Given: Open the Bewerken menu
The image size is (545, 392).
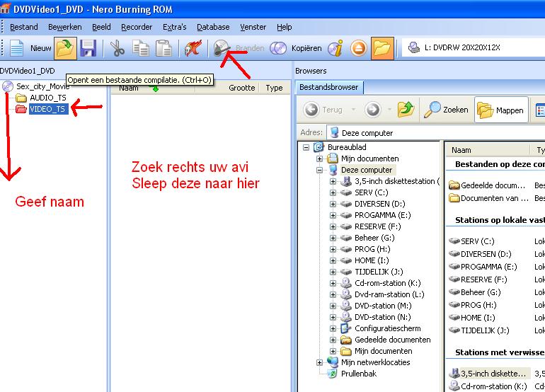Looking at the screenshot, I should 65,27.
